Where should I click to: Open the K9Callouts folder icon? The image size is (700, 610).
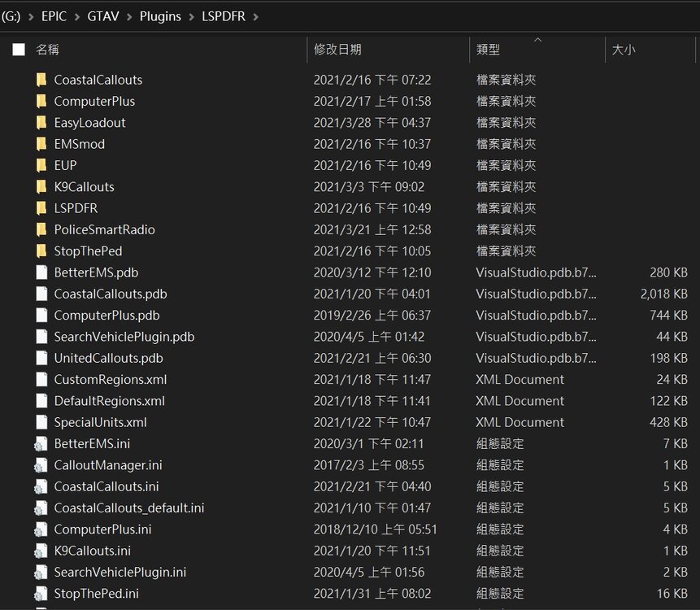point(41,186)
